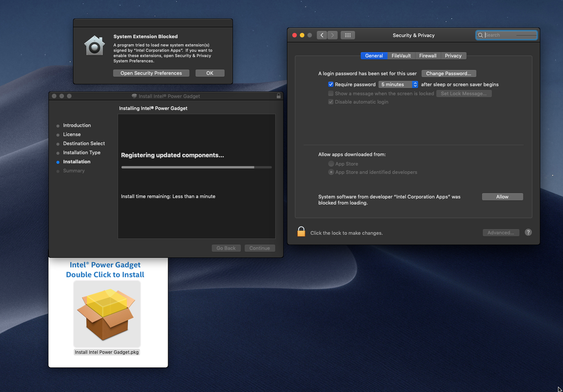
Task: Select the Destination Select installer step
Action: tap(84, 143)
